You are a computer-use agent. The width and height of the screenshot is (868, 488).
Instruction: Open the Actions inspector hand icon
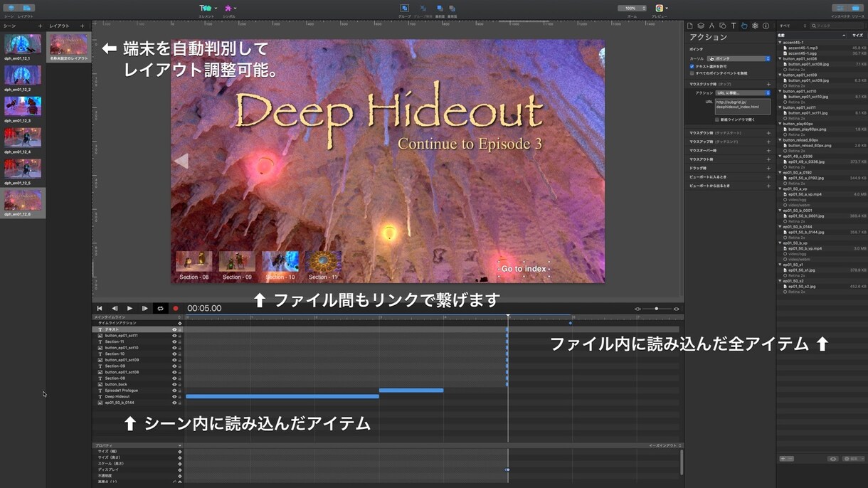click(744, 26)
